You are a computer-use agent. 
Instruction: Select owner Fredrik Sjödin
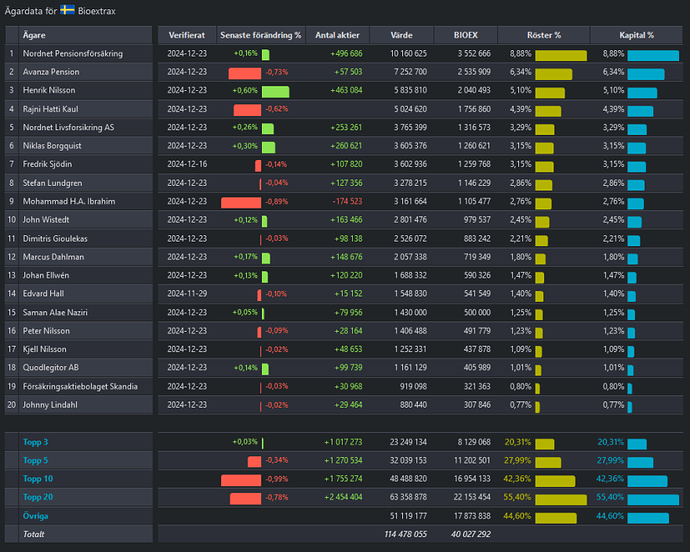coord(47,164)
